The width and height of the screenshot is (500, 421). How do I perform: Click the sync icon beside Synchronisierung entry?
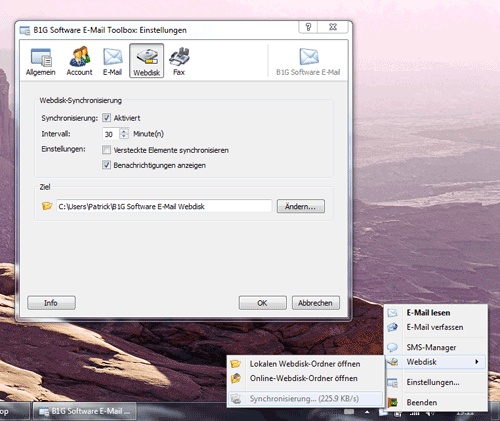236,398
